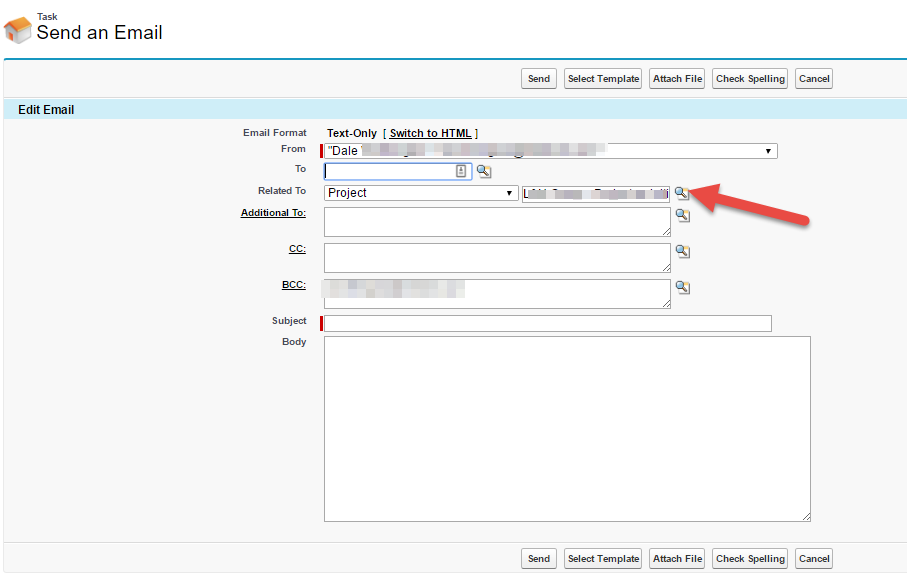
Task: Open the Related To Project type dropdown
Action: pyautogui.click(x=421, y=193)
